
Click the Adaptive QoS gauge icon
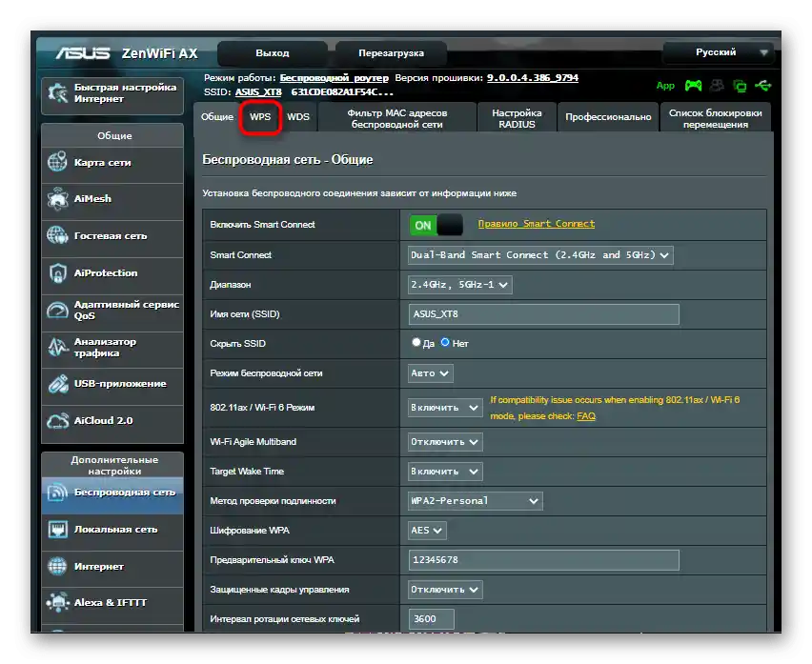[57, 310]
